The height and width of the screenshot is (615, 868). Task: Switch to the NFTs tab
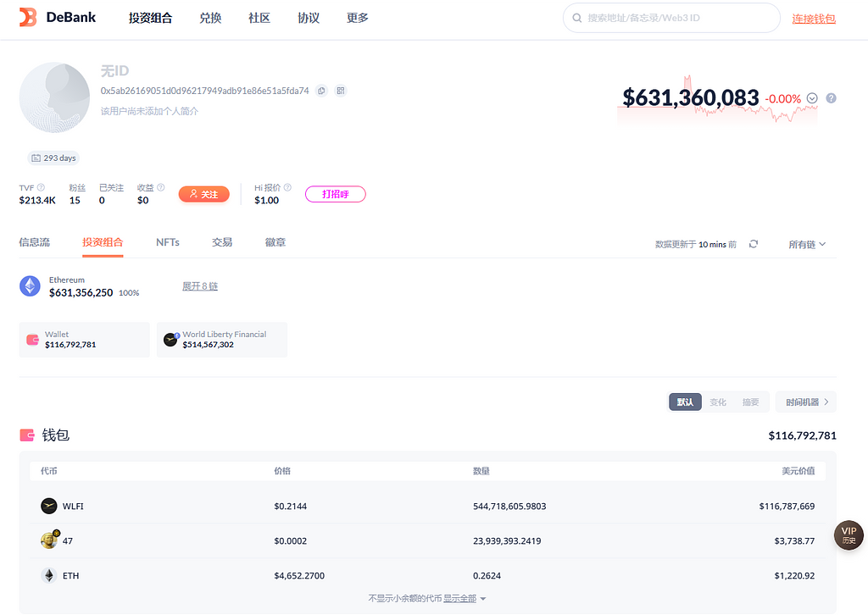click(x=168, y=242)
